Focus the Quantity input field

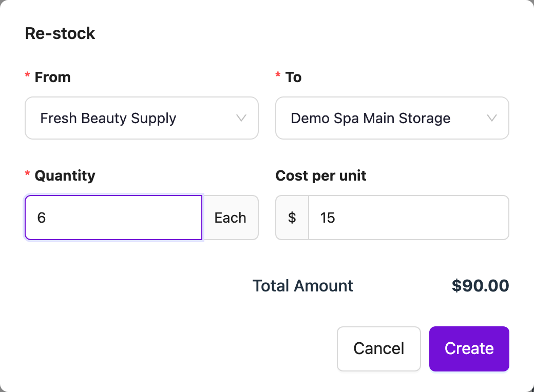(113, 218)
